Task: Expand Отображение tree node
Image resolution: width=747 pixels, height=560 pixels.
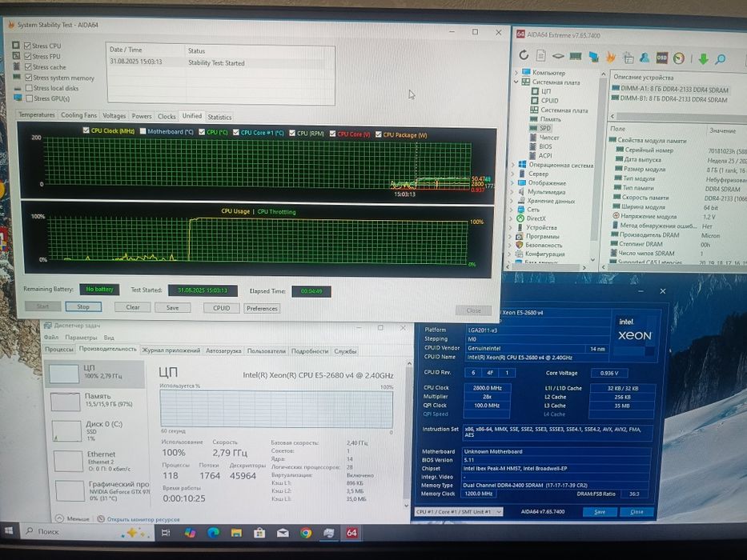Action: tap(513, 182)
